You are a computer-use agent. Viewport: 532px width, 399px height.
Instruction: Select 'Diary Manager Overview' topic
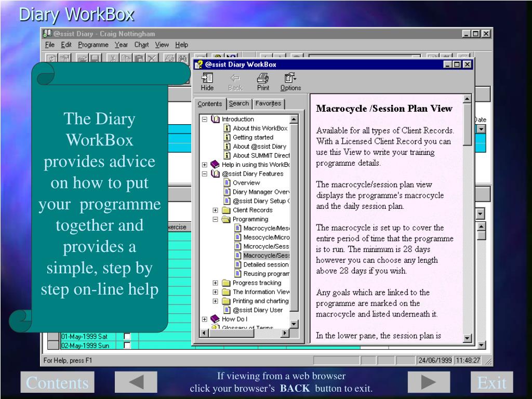[x=261, y=192]
